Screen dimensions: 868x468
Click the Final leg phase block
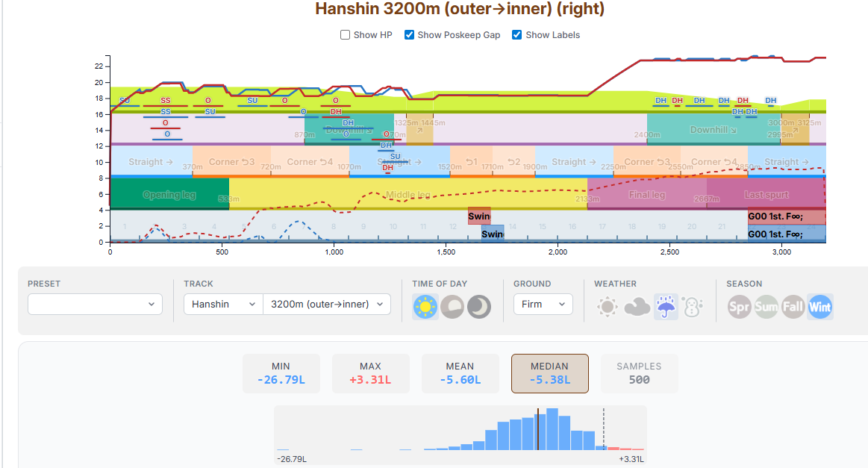coord(646,194)
